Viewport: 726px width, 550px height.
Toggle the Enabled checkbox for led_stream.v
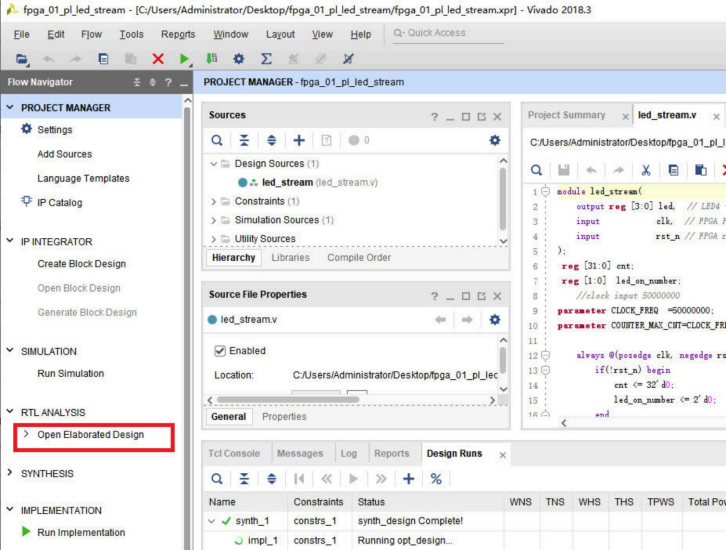(x=220, y=351)
